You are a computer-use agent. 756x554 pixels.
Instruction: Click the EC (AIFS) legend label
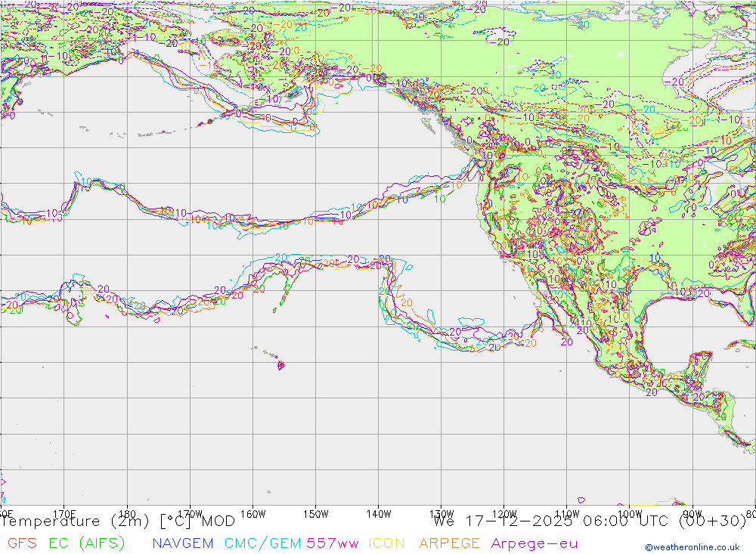tap(87, 543)
